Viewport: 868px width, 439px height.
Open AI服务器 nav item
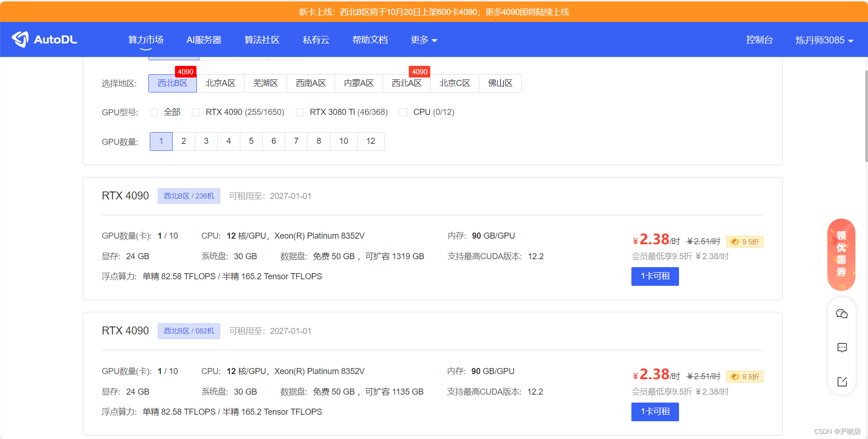tap(204, 40)
